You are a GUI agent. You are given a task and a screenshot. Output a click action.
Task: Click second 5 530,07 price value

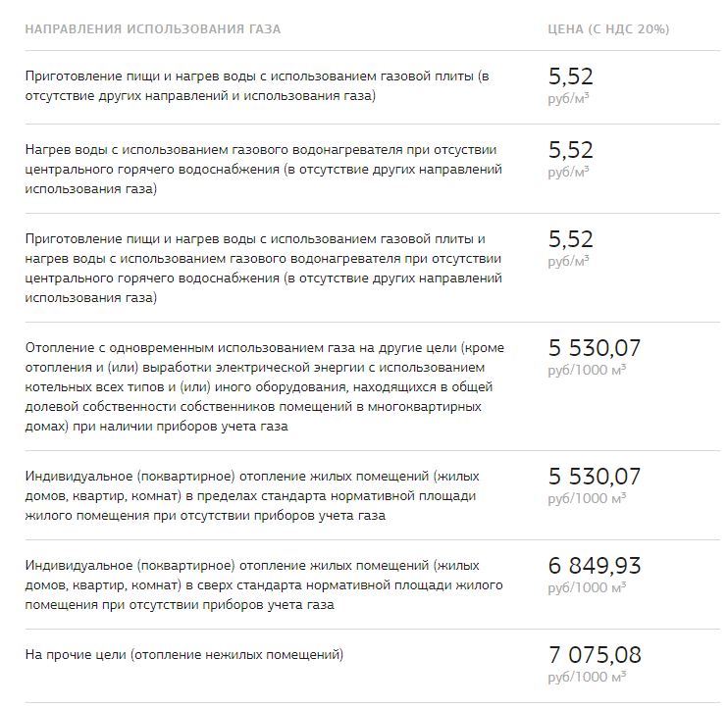(x=595, y=477)
